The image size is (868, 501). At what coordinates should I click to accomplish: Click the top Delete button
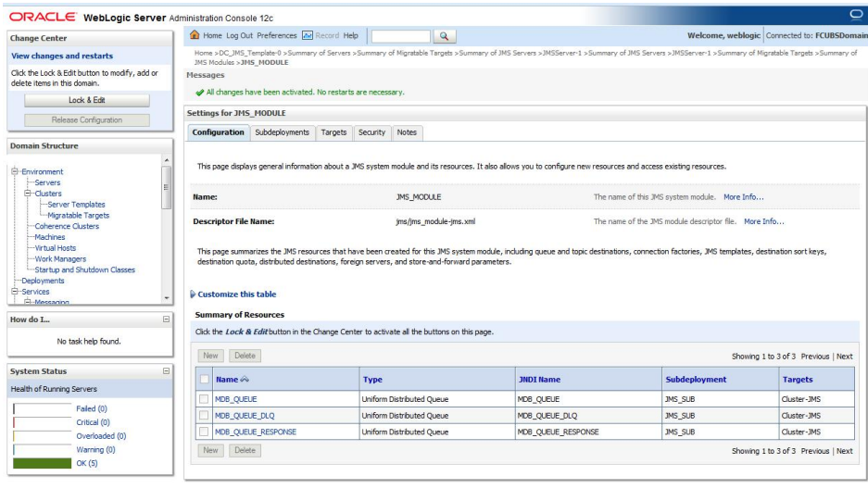click(x=245, y=356)
